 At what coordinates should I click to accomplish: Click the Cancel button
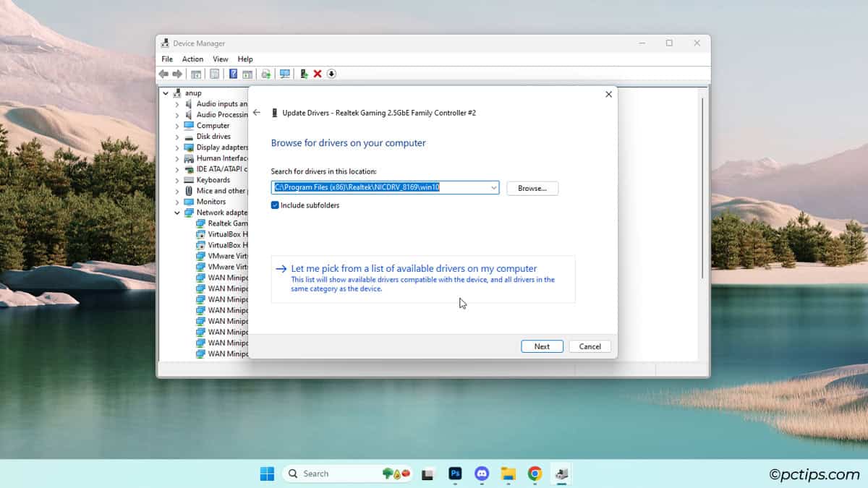tap(590, 346)
